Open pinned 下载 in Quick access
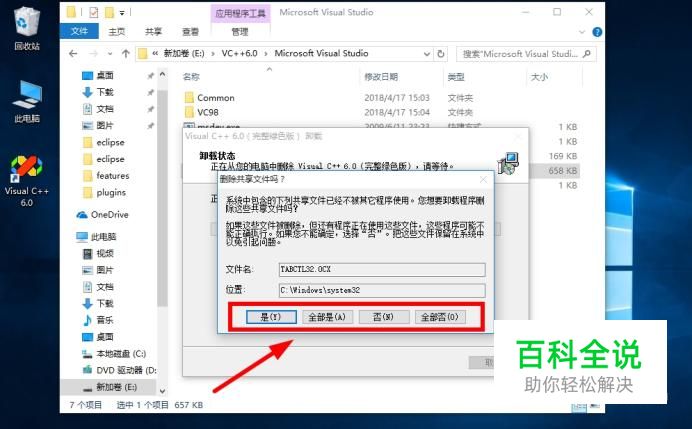 click(x=105, y=92)
